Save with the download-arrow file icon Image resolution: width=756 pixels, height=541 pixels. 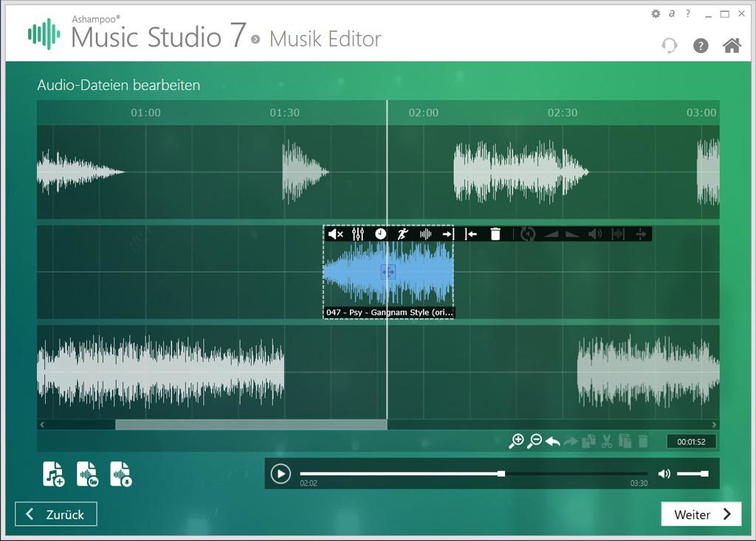[121, 474]
